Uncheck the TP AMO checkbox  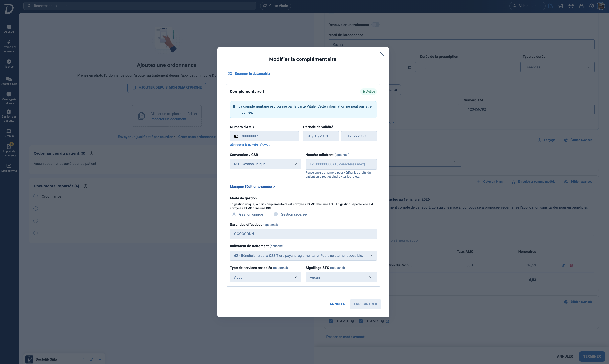[331, 321]
